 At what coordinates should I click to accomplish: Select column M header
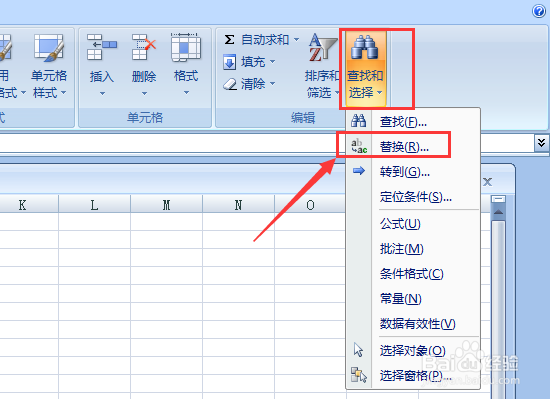coord(167,204)
